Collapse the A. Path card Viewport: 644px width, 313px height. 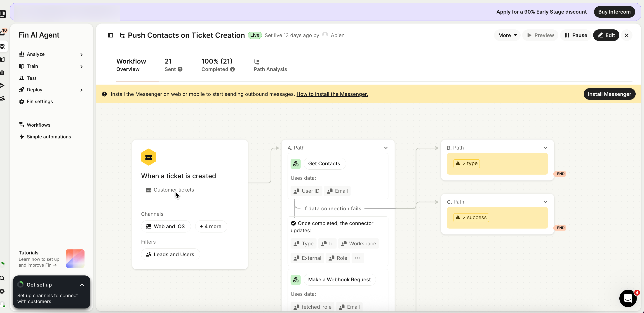[x=386, y=148]
